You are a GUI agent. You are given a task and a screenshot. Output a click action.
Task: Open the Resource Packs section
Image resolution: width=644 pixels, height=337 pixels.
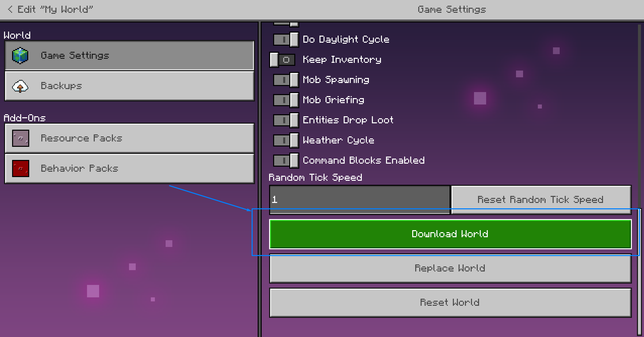[129, 138]
